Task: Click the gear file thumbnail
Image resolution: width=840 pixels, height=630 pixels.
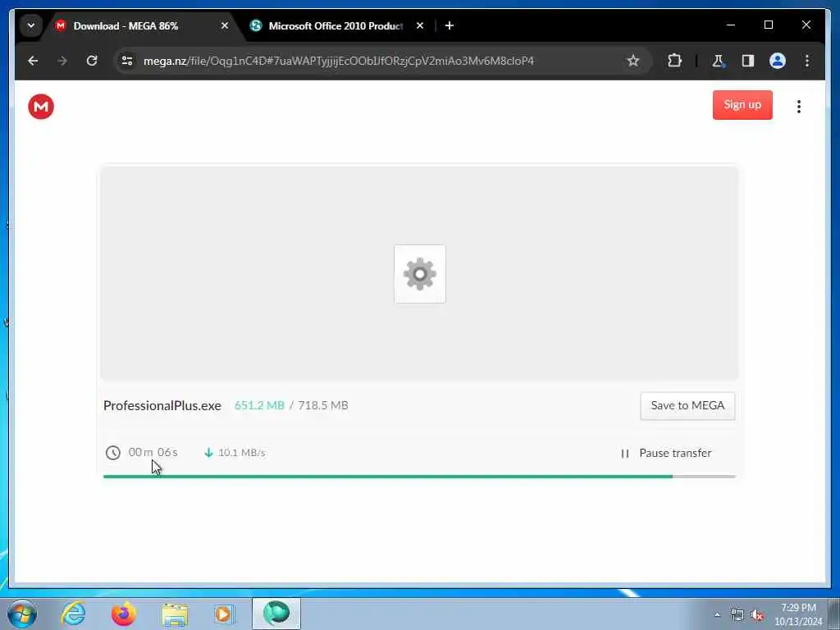Action: 419,274
